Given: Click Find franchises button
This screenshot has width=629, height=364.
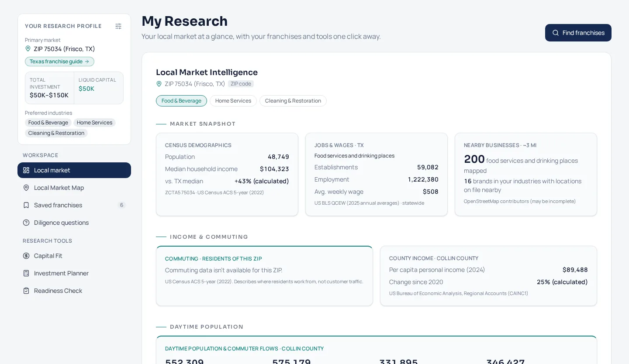Looking at the screenshot, I should [x=578, y=33].
